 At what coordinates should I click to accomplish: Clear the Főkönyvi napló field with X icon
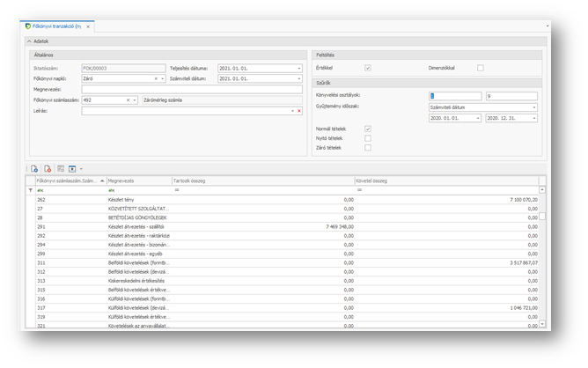point(156,78)
